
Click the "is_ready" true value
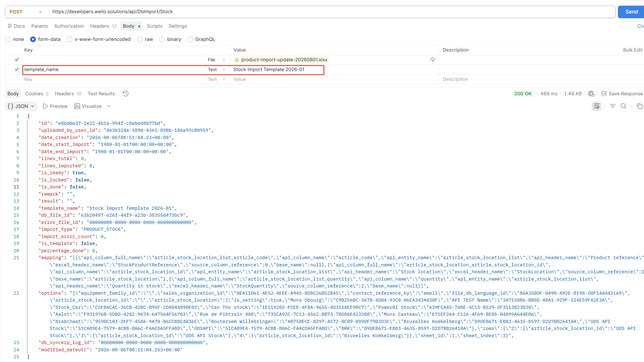click(x=78, y=173)
